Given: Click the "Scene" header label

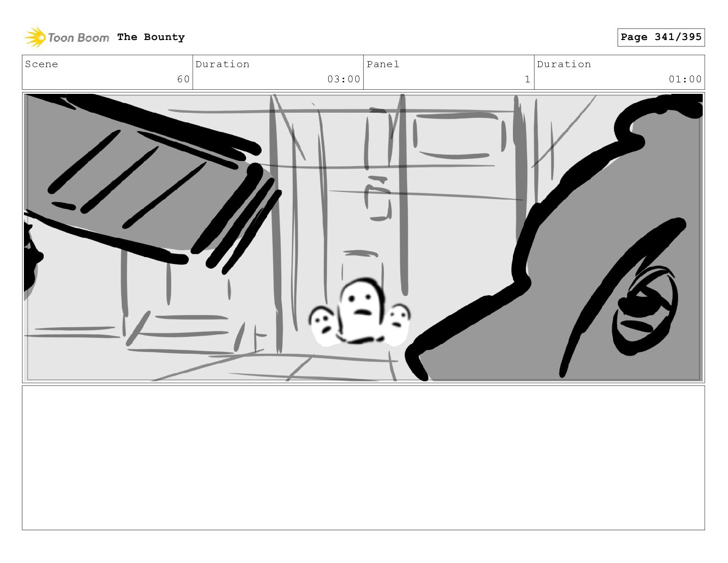Looking at the screenshot, I should 41,64.
